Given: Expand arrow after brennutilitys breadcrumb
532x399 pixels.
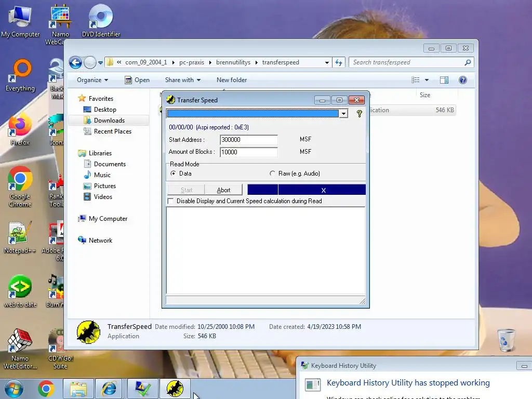Looking at the screenshot, I should click(257, 62).
